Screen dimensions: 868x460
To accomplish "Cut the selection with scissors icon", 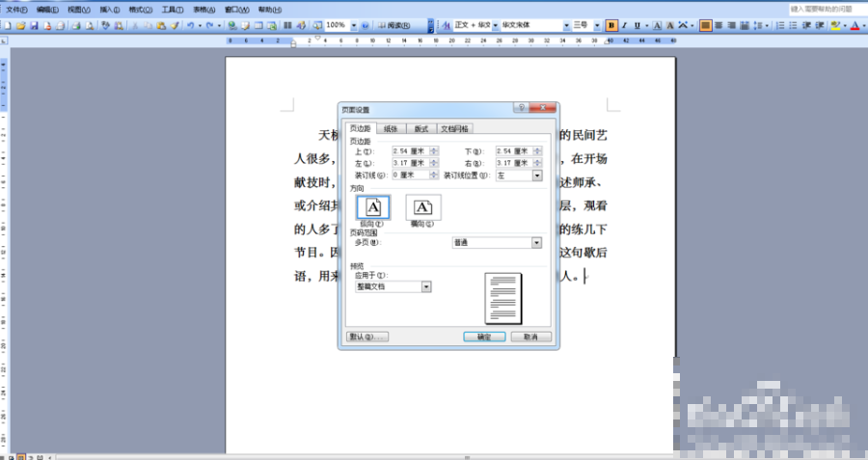I will [134, 25].
